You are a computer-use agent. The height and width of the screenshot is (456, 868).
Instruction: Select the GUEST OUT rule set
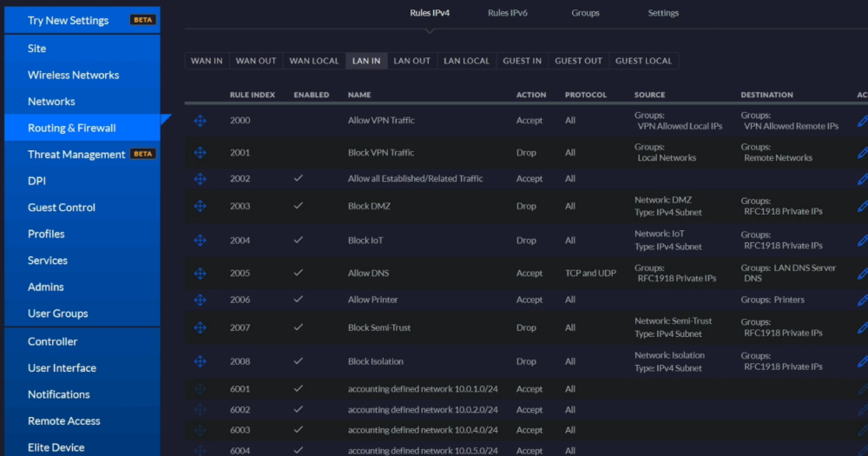[x=578, y=61]
